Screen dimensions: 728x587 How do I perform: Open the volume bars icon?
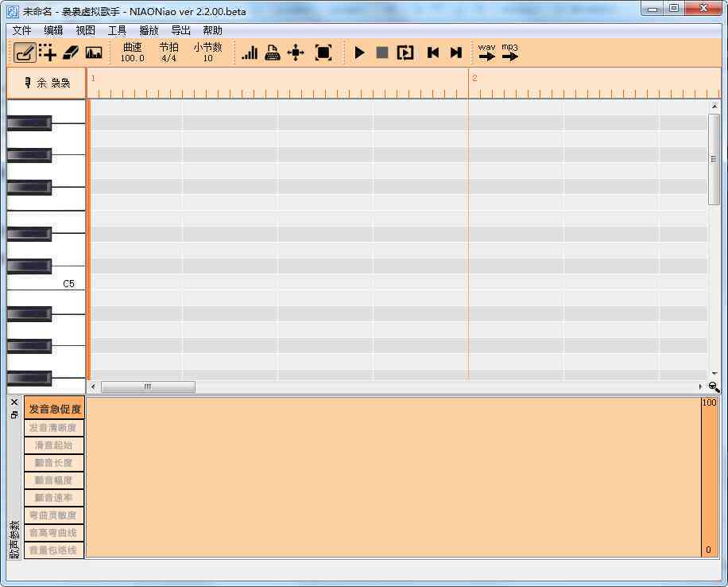250,52
